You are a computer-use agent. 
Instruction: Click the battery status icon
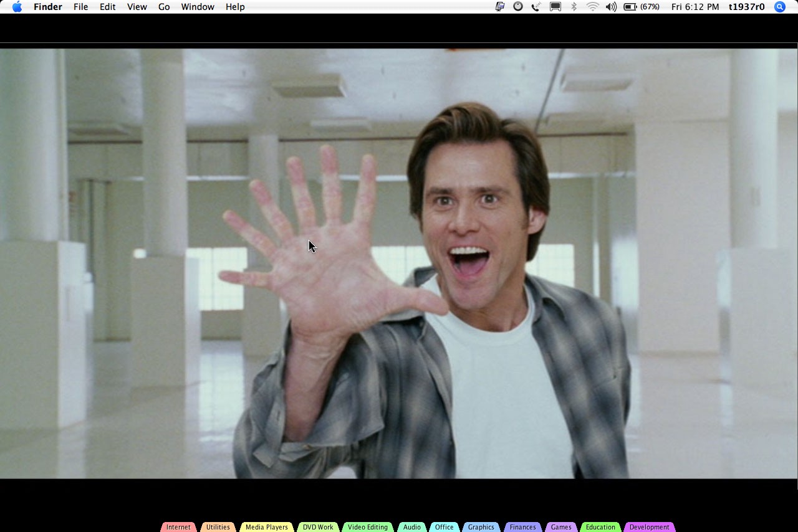coord(630,7)
